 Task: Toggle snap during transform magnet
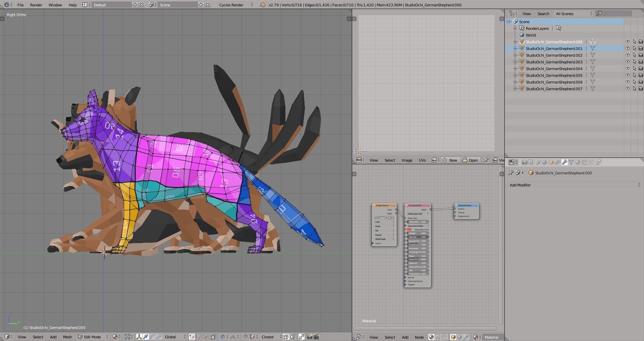pyautogui.click(x=245, y=337)
